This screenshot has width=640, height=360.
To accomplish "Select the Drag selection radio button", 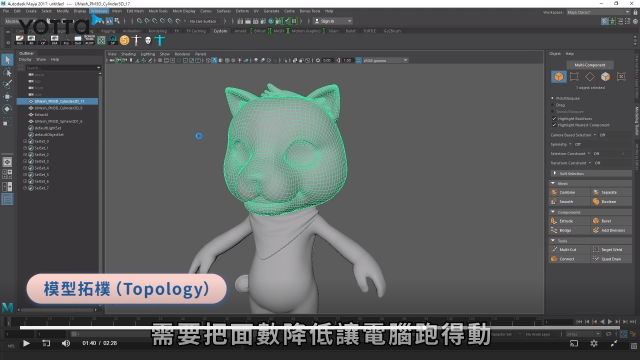I will [553, 105].
